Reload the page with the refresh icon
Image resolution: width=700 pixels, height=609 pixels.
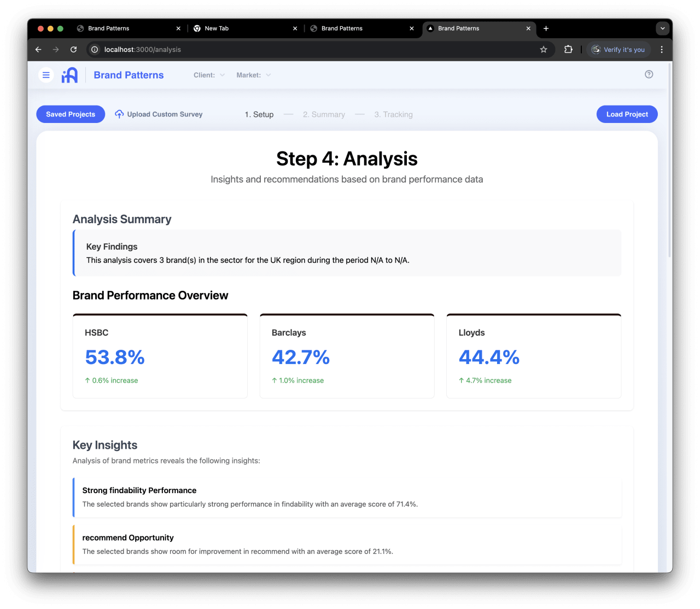(73, 49)
